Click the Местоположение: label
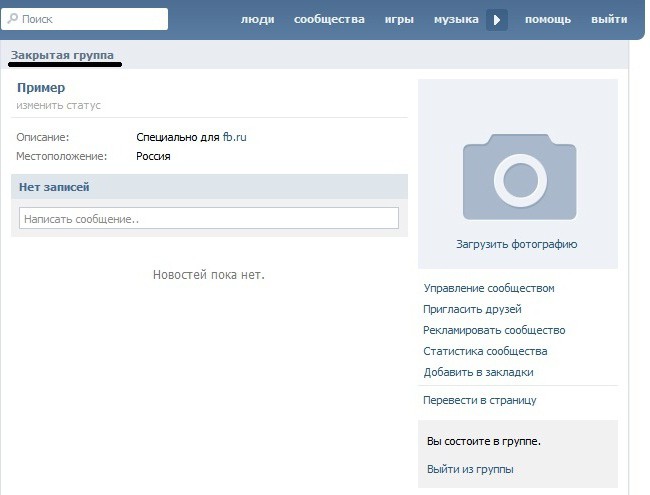The image size is (650, 495). point(61,156)
